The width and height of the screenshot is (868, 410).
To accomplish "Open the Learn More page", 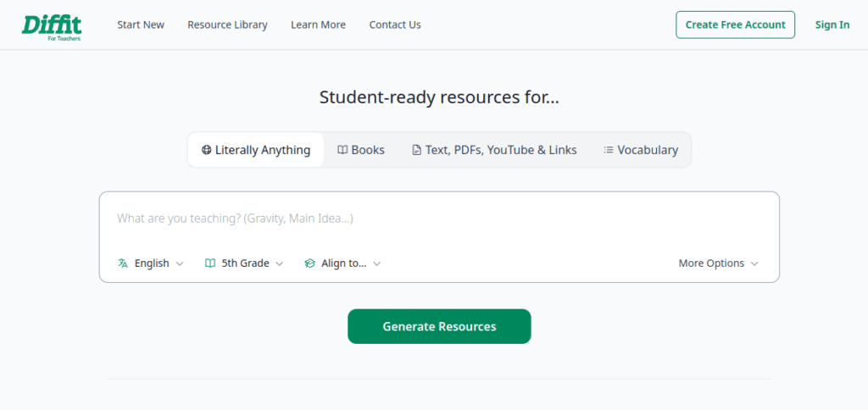I will 319,25.
